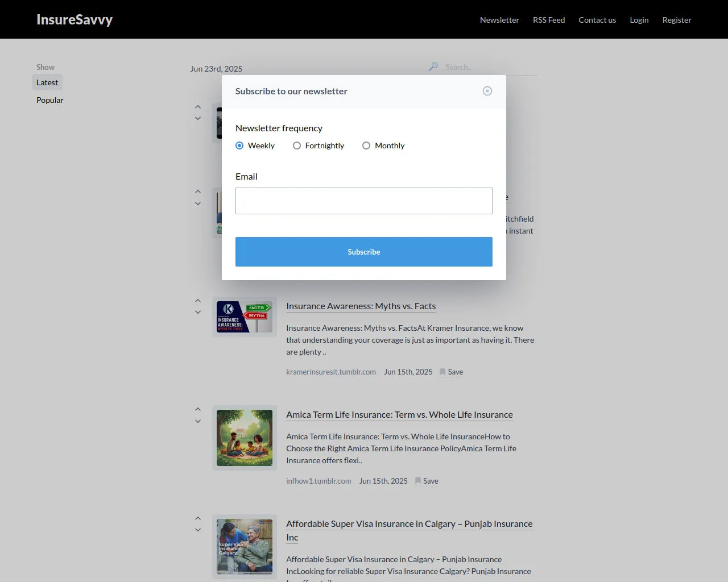Click bookmark icon beside infhow1 post Save
The height and width of the screenshot is (582, 728).
(x=418, y=481)
